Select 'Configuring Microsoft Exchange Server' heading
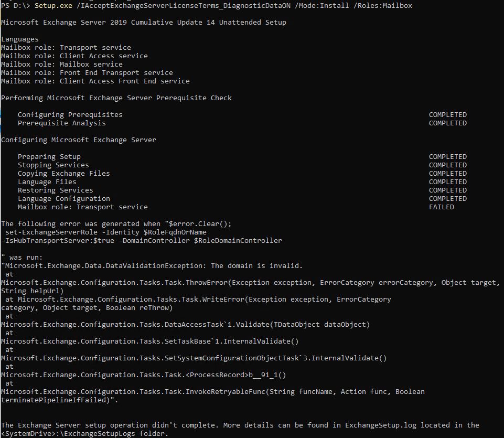The height and width of the screenshot is (438, 504). (x=79, y=140)
